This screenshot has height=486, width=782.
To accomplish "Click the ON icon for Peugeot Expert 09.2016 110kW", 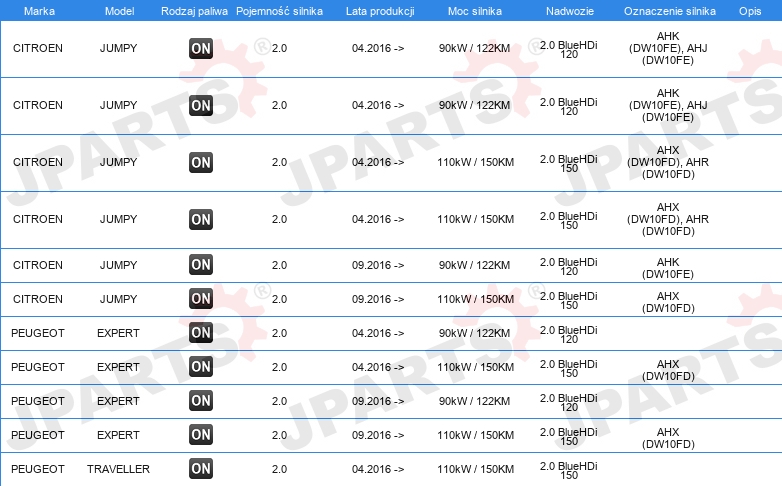I will 201,435.
